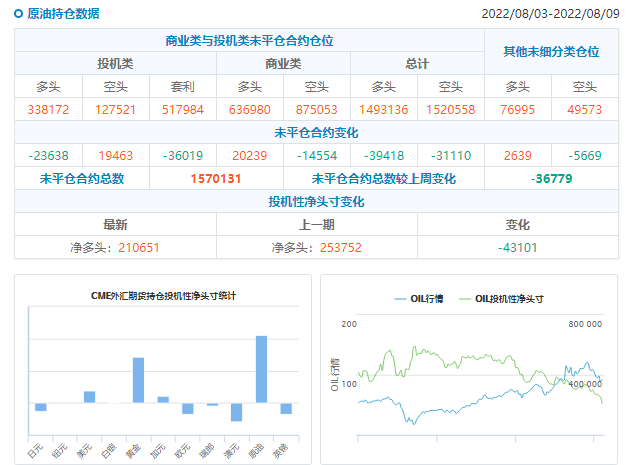
Task: Select the 投机类 column header
Action: pos(115,63)
